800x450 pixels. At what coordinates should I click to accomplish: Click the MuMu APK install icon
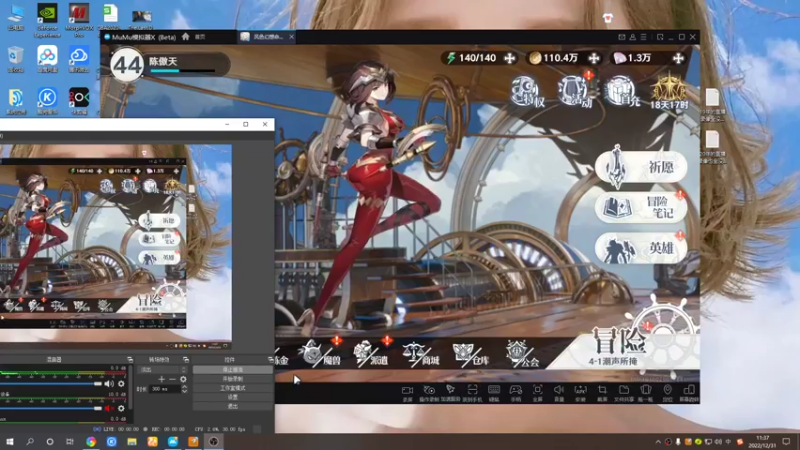tap(581, 392)
